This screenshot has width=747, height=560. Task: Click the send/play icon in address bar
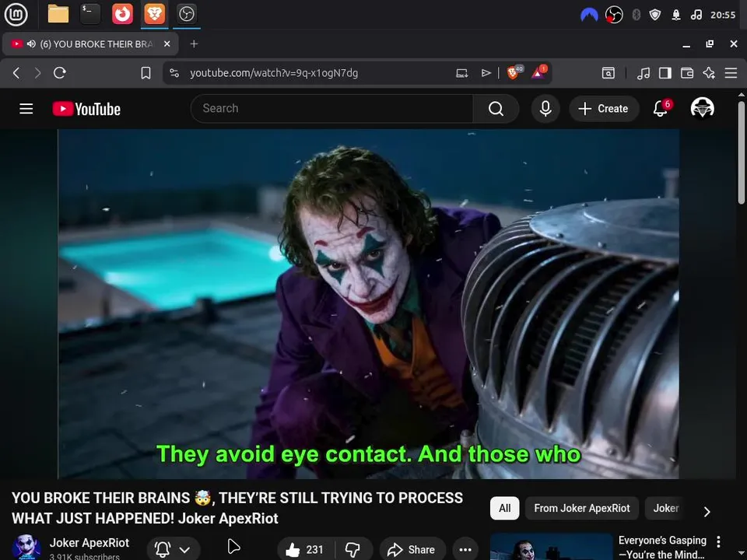coord(486,73)
